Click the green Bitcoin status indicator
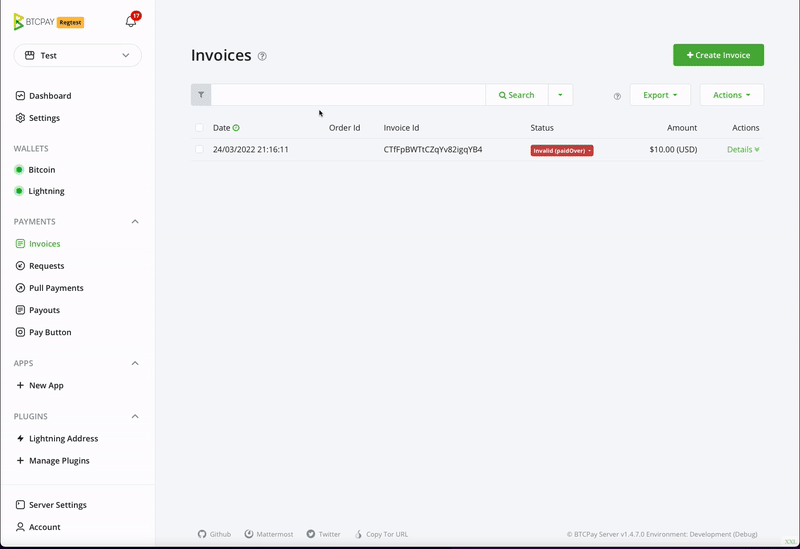Screen dimensions: 800x549 coord(19,169)
